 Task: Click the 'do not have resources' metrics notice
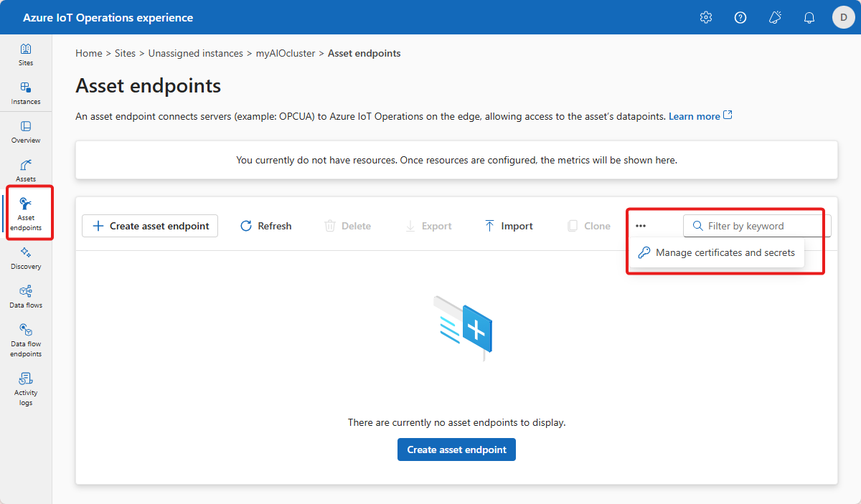(456, 160)
